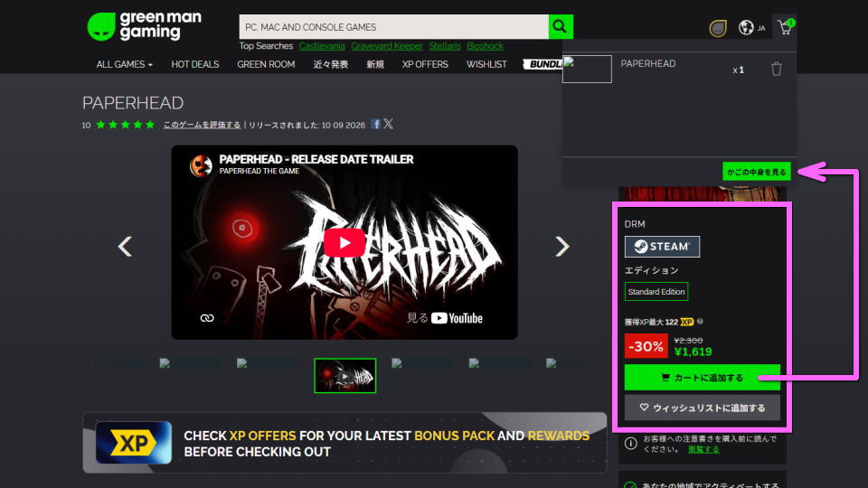Click the PC, MAC AND CONSOLE GAMES search field
The width and height of the screenshot is (868, 488).
[x=393, y=26]
